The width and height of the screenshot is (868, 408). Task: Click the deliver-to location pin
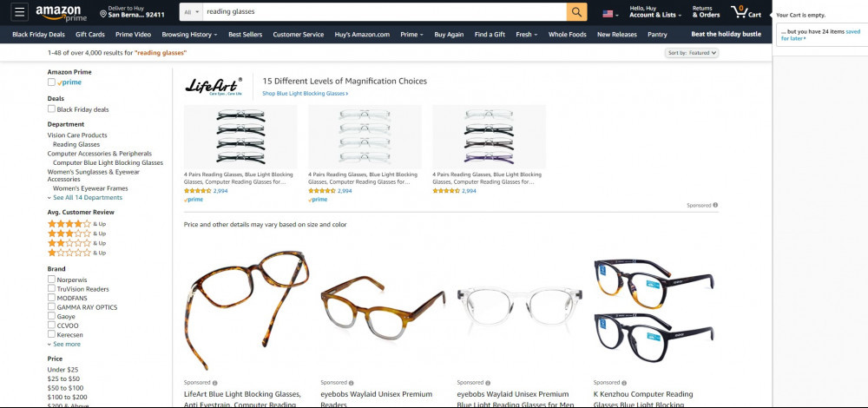[103, 13]
